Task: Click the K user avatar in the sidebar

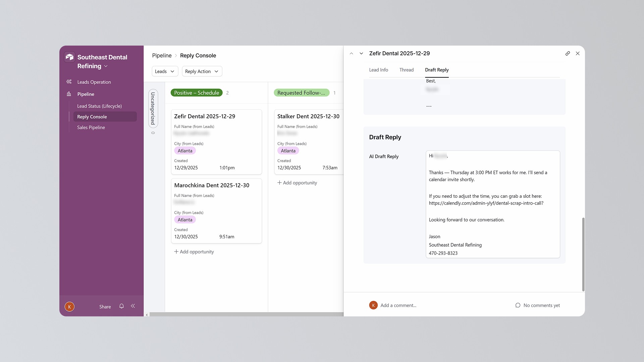Action: point(69,306)
